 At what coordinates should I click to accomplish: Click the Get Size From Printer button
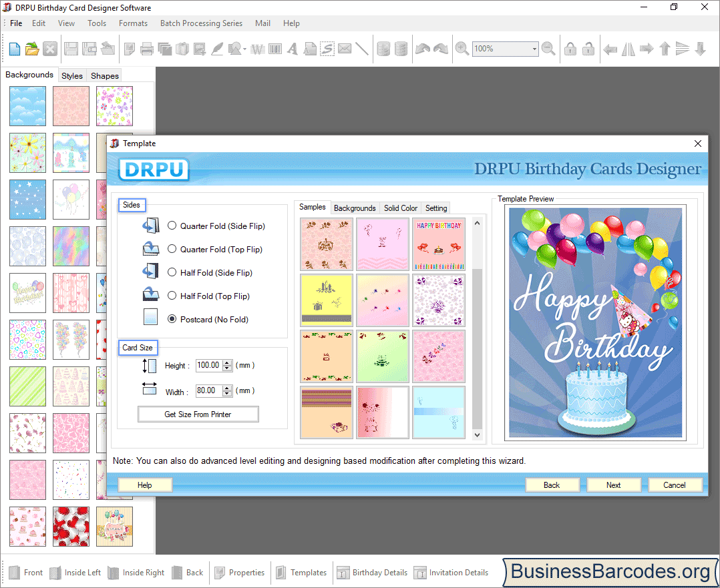[198, 414]
